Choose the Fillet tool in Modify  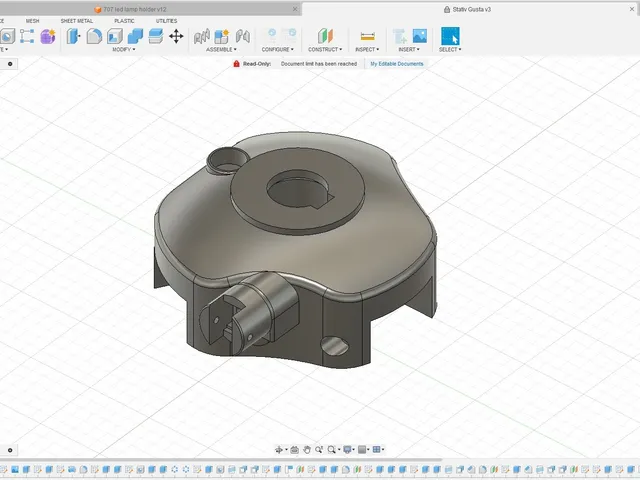[94, 36]
